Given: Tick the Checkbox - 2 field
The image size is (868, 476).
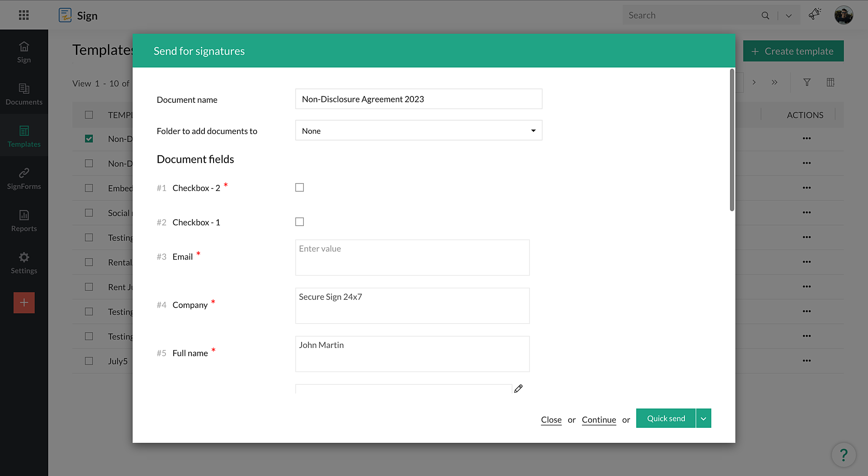Looking at the screenshot, I should pyautogui.click(x=299, y=187).
